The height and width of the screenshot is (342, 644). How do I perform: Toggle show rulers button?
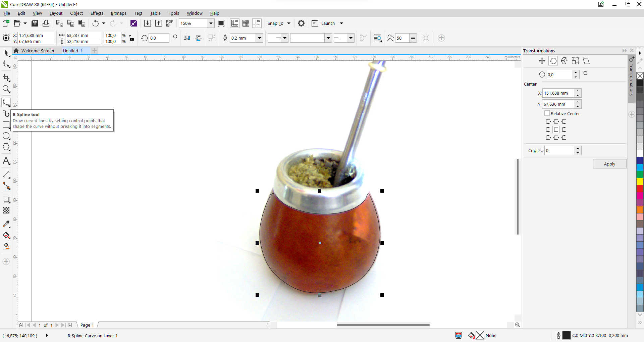[x=235, y=23]
